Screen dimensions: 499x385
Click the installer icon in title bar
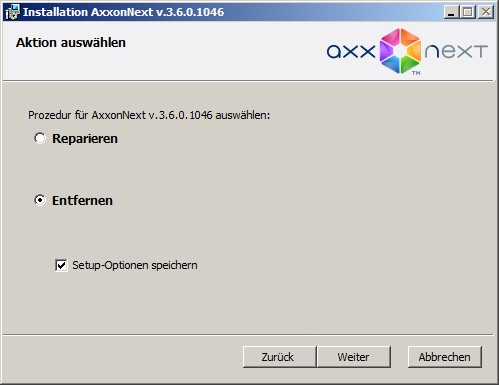pyautogui.click(x=13, y=12)
